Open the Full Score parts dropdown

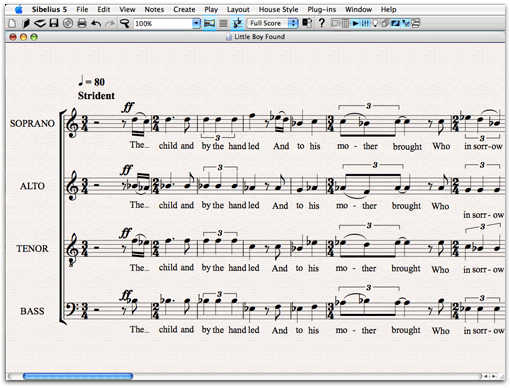pos(272,23)
